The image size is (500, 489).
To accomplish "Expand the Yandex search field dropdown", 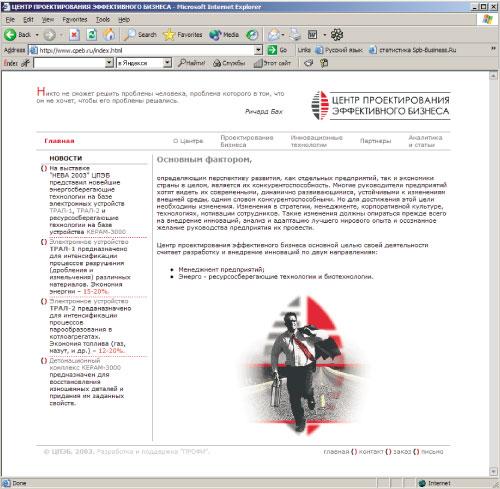I will 109,63.
